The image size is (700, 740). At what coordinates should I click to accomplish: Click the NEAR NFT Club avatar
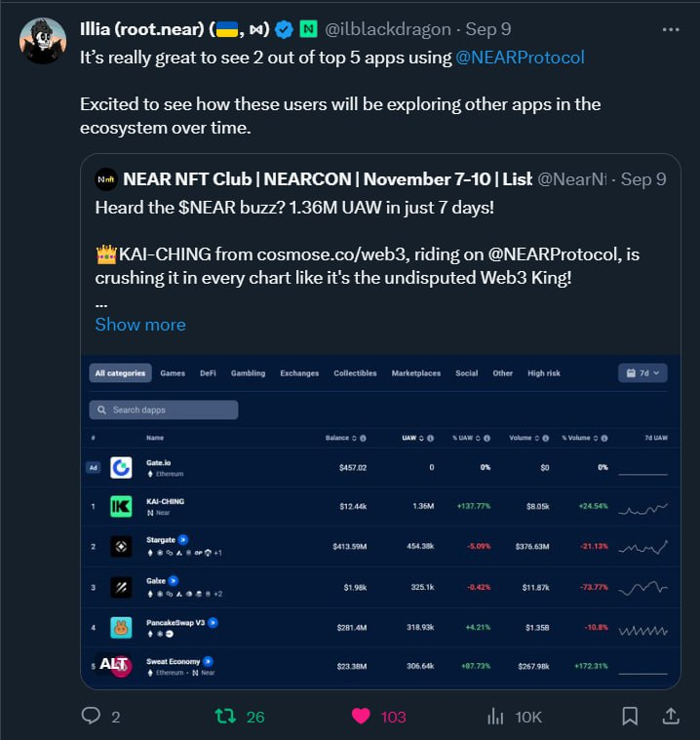pyautogui.click(x=106, y=178)
